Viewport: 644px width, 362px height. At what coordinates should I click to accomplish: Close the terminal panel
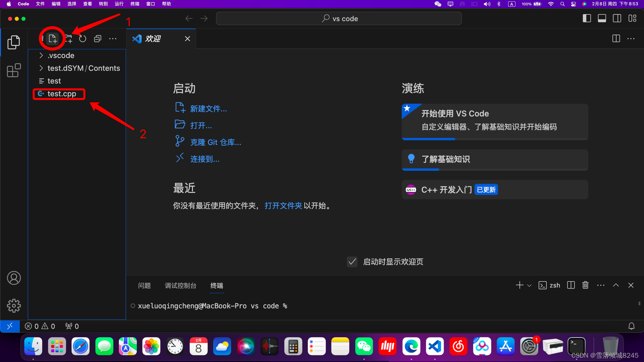[x=631, y=285]
